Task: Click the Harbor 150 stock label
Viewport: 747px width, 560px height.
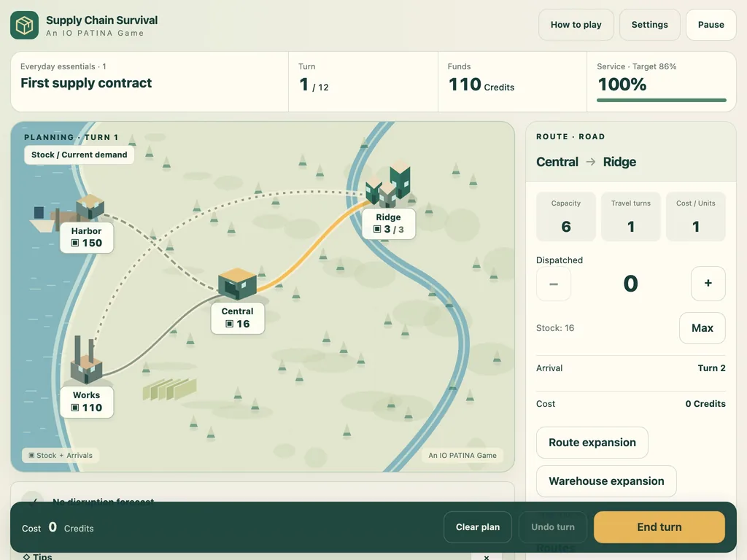Action: (x=86, y=237)
